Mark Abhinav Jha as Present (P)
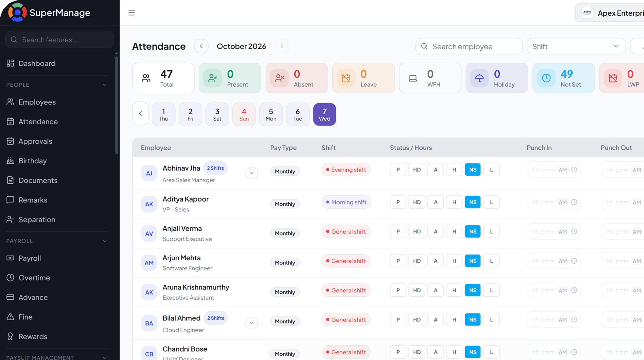The width and height of the screenshot is (644, 360). pos(398,170)
